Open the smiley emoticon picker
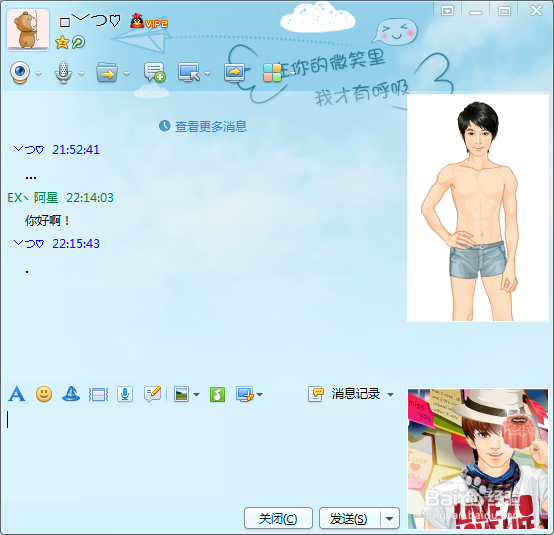The width and height of the screenshot is (554, 535). 44,394
